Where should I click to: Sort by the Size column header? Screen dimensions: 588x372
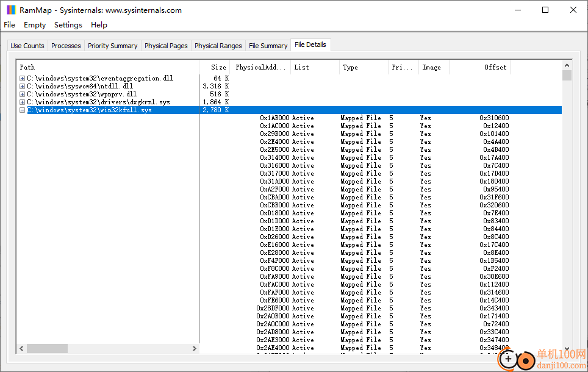point(215,67)
